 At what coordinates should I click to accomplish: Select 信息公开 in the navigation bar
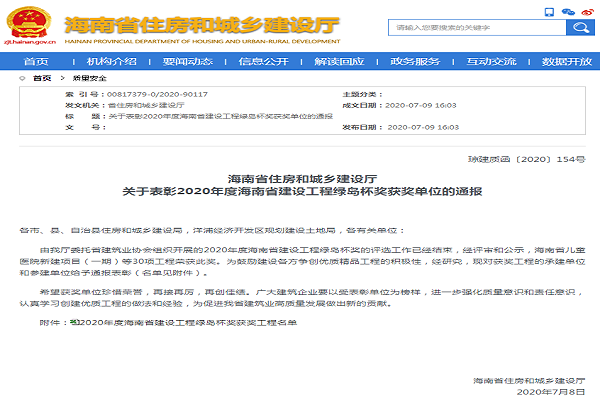[x=263, y=61]
